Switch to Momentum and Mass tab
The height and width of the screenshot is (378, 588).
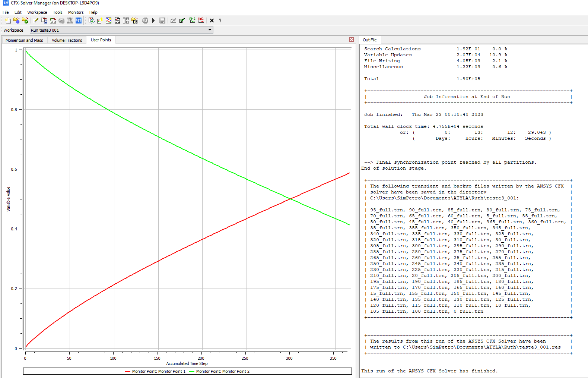[x=24, y=40]
